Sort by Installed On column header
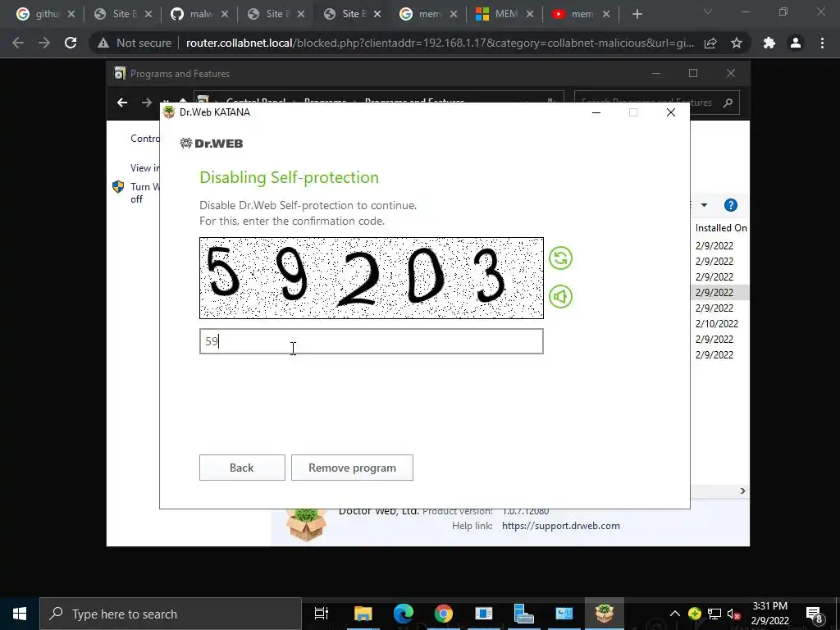840x630 pixels. [x=721, y=228]
